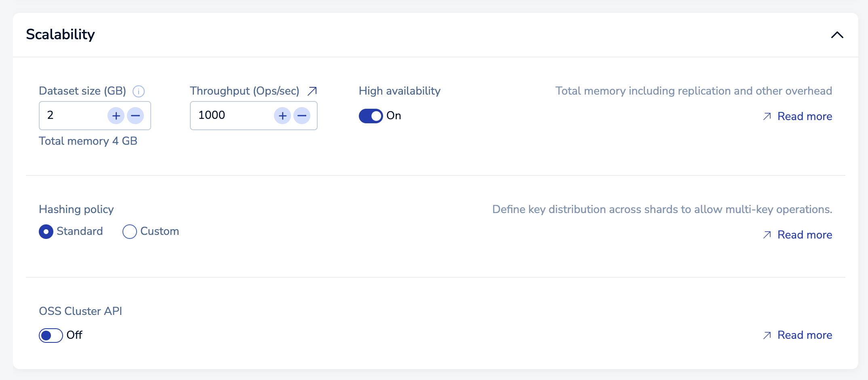Screen dimensions: 868x380
Task: Click arrow icon beside hashing Read more
Action: pos(767,235)
